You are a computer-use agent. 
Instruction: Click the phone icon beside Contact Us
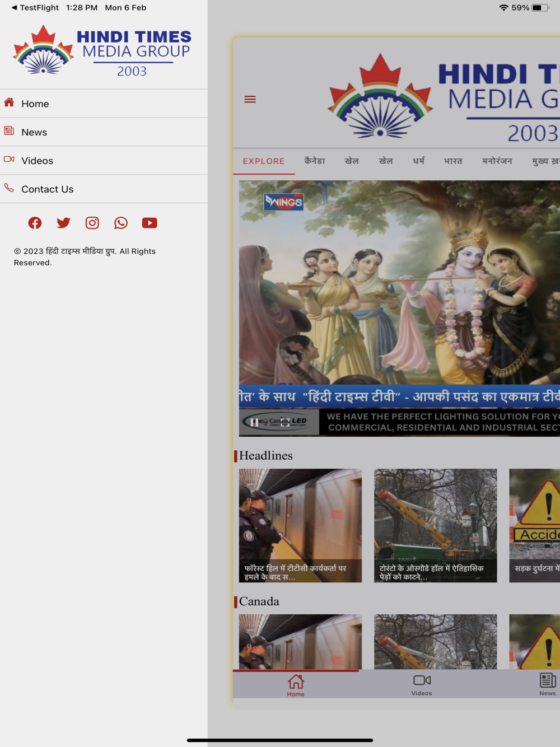(9, 188)
